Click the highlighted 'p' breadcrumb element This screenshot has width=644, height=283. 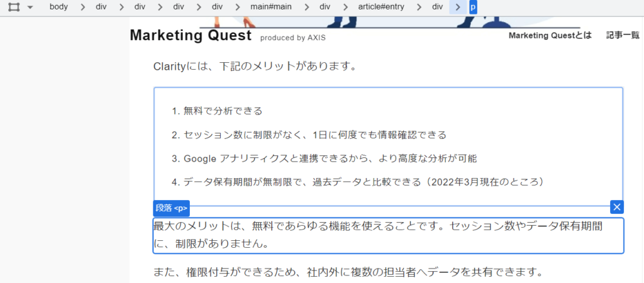[x=473, y=7]
